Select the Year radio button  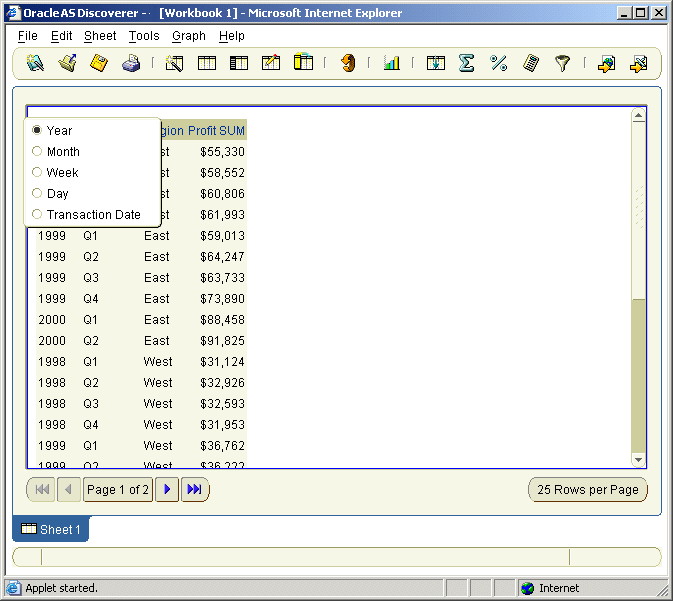click(x=37, y=130)
